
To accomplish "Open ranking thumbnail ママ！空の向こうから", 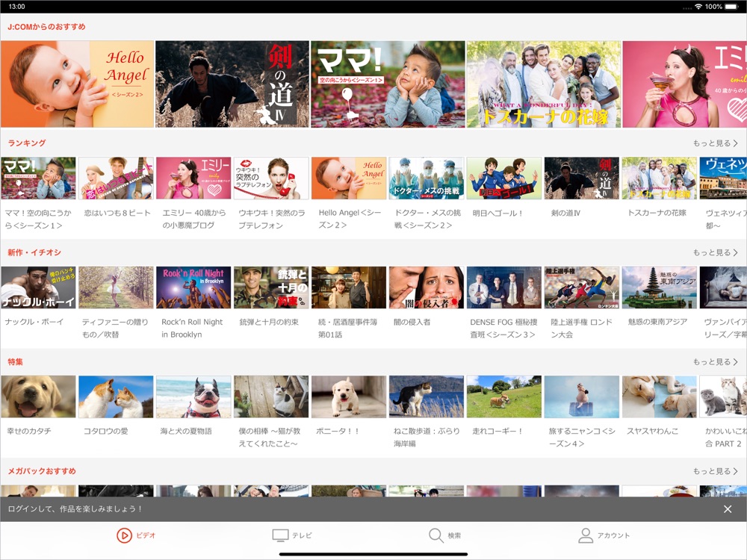I will pos(38,178).
